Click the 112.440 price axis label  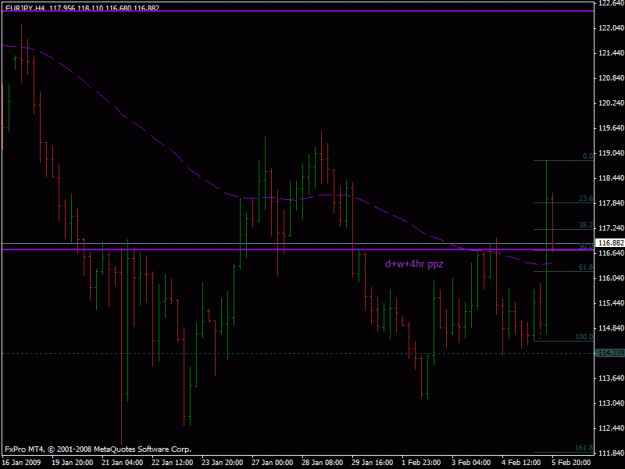611,428
